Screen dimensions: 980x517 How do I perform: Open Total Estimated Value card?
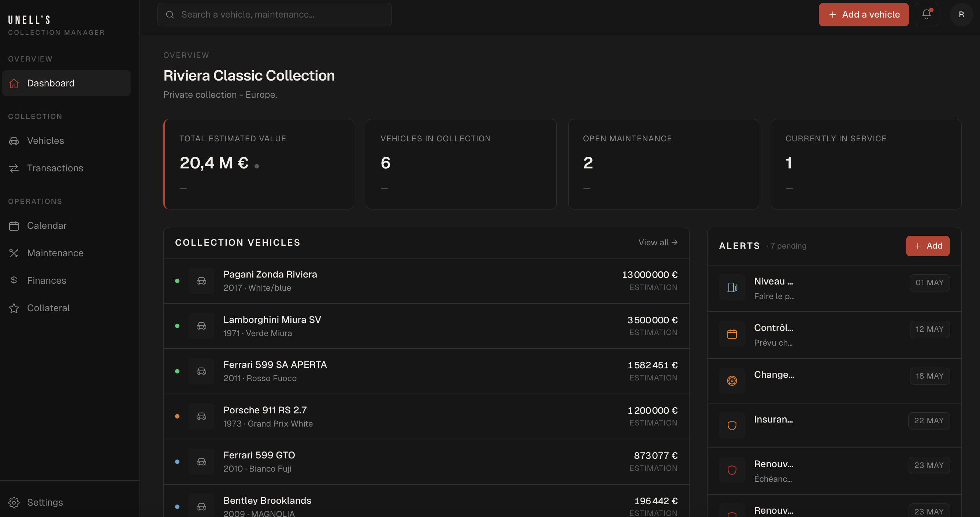coord(259,164)
